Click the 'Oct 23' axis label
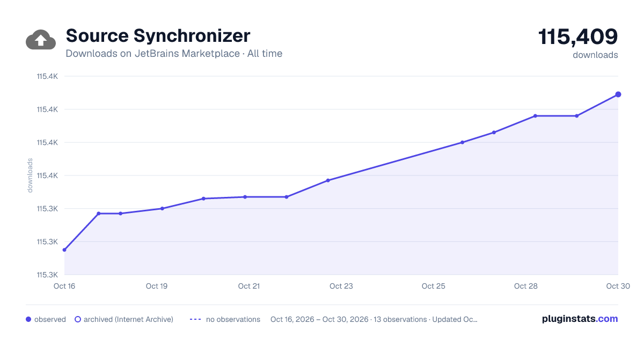 coord(341,286)
